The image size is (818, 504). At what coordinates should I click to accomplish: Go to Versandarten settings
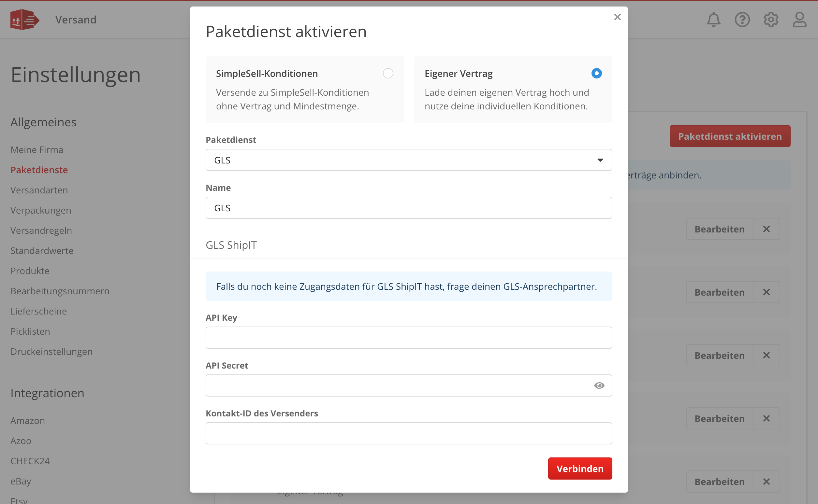(x=39, y=190)
